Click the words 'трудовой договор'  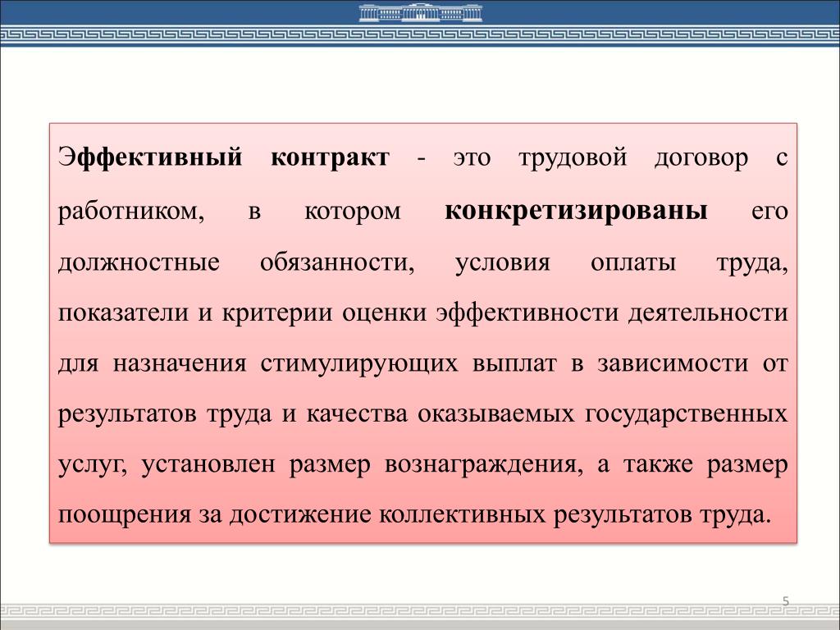[x=633, y=158]
